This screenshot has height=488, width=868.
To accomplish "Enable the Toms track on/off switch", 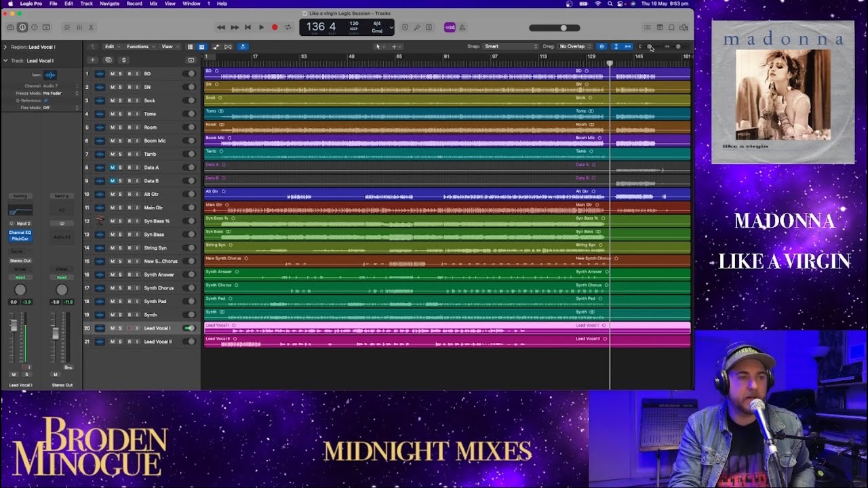I will 191,114.
